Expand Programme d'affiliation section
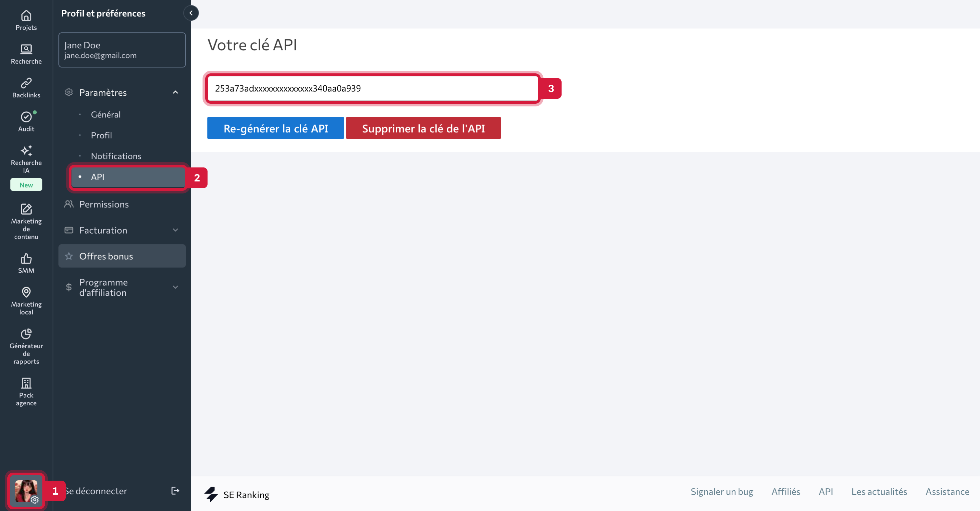Viewport: 980px width, 511px height. point(176,288)
